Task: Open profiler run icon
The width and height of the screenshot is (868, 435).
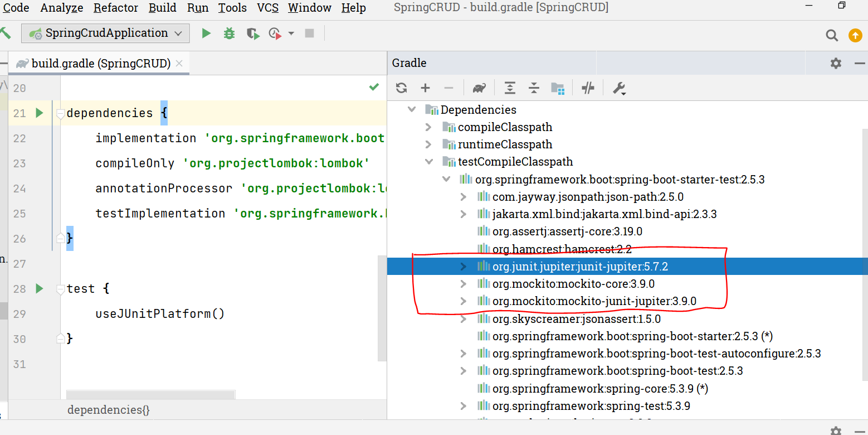Action: (x=275, y=33)
